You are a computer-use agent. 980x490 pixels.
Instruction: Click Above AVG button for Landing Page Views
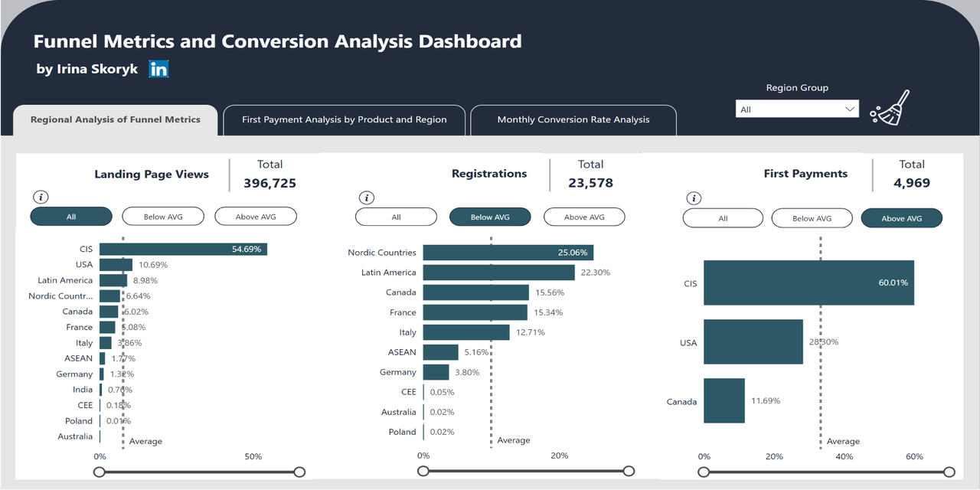(x=255, y=216)
